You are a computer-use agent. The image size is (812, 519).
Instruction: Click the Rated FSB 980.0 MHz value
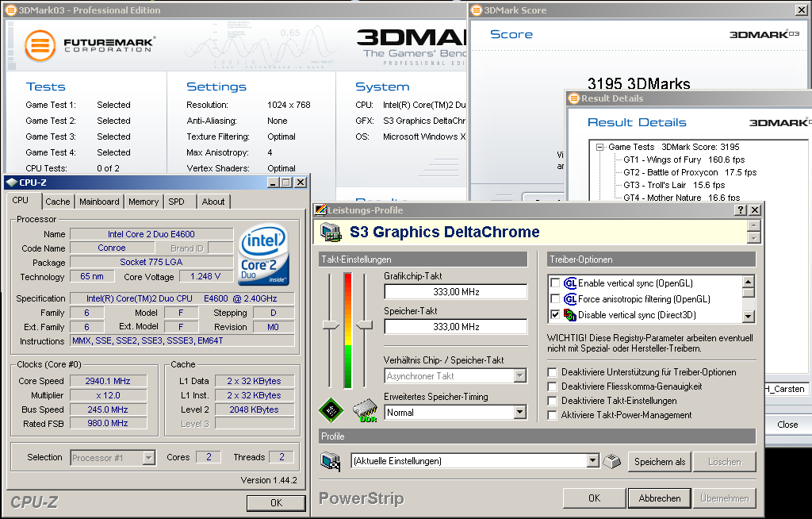(108, 423)
